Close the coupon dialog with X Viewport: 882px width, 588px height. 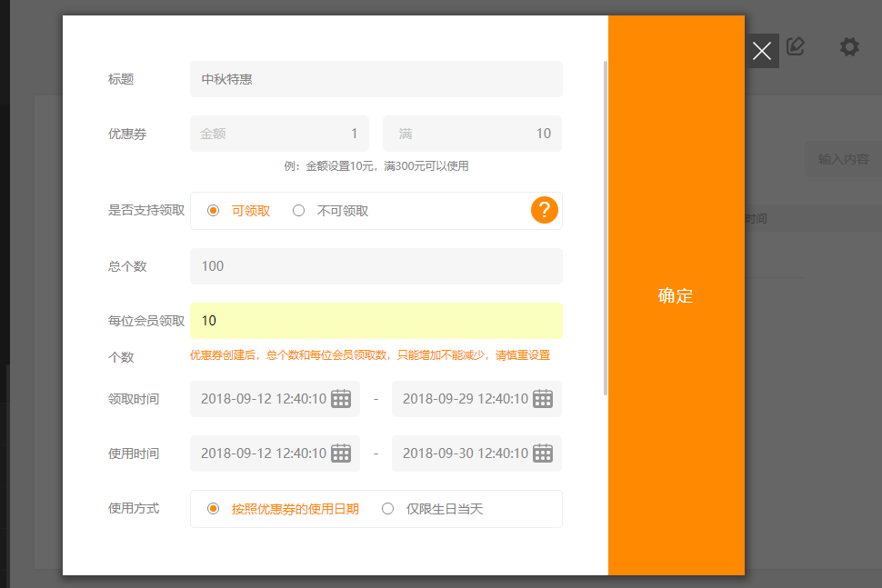762,51
